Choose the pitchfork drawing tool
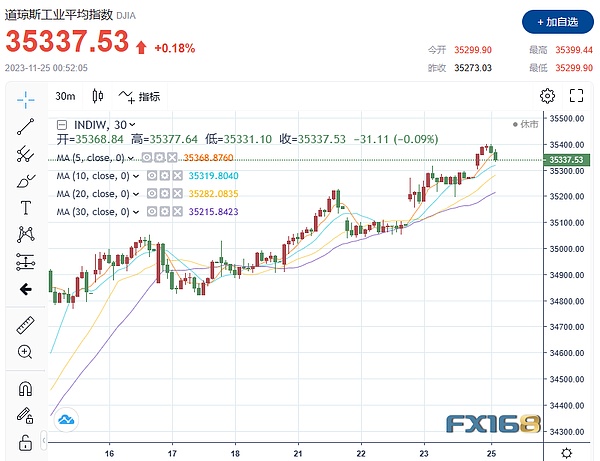600x461 pixels. coord(26,154)
